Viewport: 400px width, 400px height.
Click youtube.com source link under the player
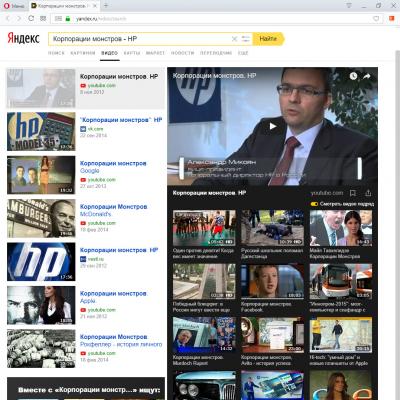coord(327,193)
